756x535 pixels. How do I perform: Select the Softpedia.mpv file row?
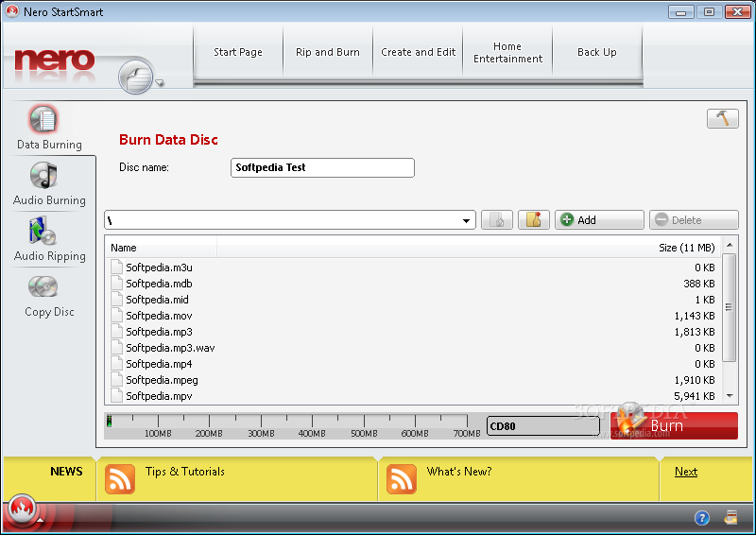click(413, 396)
